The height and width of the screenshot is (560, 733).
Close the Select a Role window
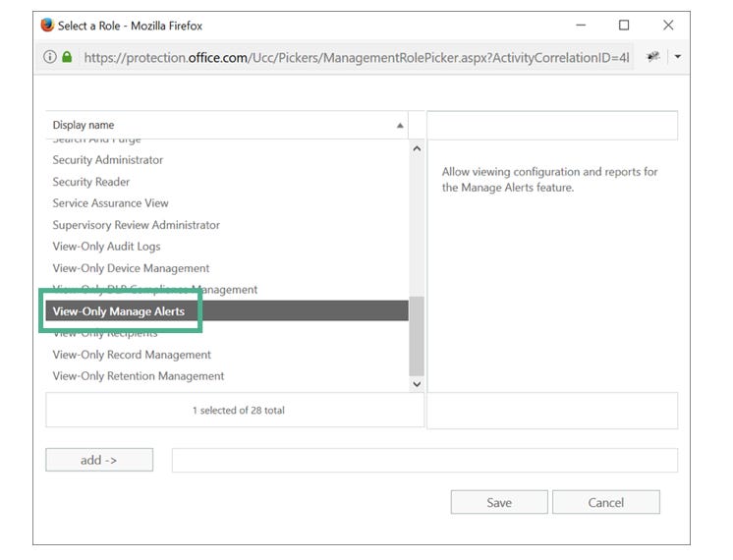(x=668, y=26)
